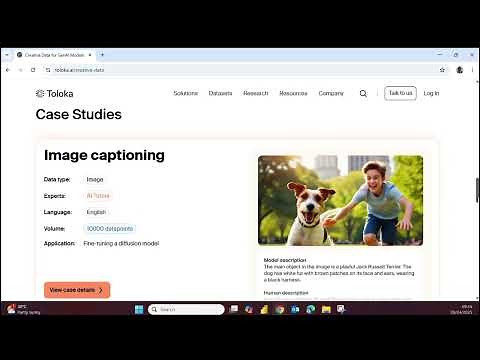Open the weather widget on the taskbar
This screenshot has height=360, width=480.
coord(23,309)
